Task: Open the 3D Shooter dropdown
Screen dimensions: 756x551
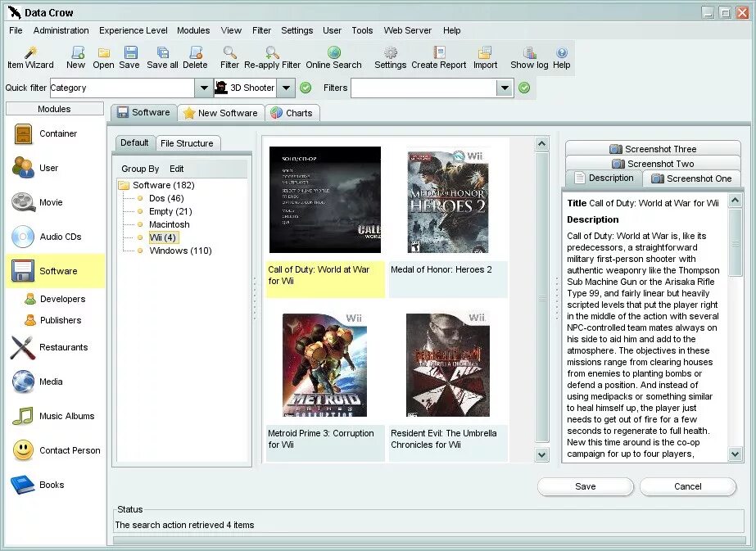Action: click(286, 87)
